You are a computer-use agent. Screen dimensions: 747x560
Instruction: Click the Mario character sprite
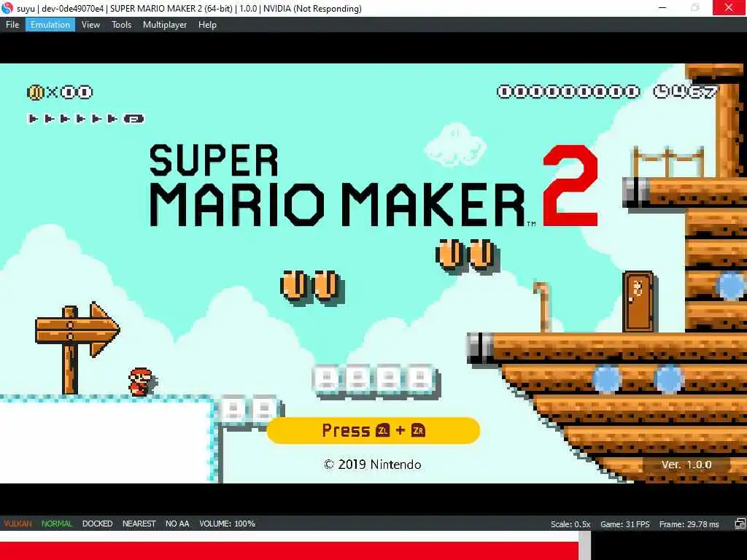(x=141, y=381)
